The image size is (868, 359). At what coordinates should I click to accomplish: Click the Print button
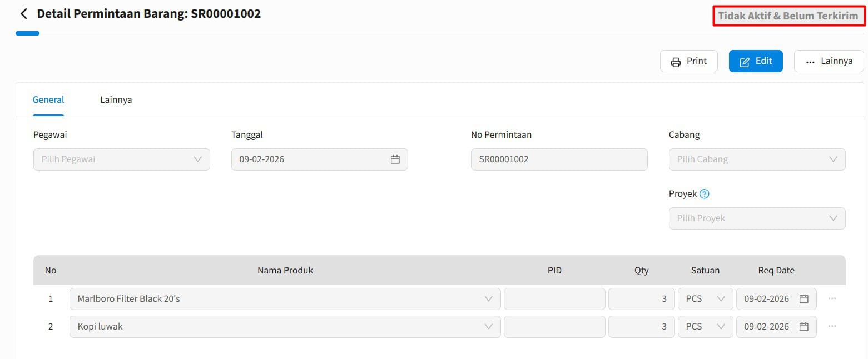(688, 61)
